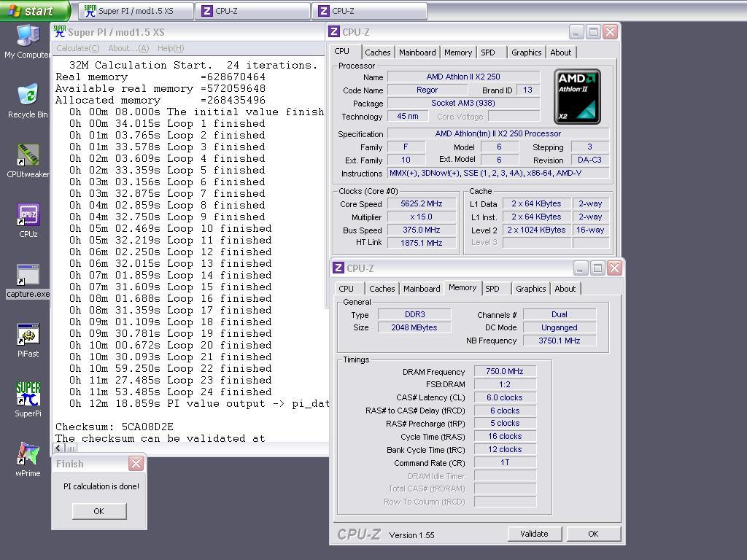The height and width of the screenshot is (560, 747).
Task: Select CPU tab in upper CPU-Z window
Action: 341,52
